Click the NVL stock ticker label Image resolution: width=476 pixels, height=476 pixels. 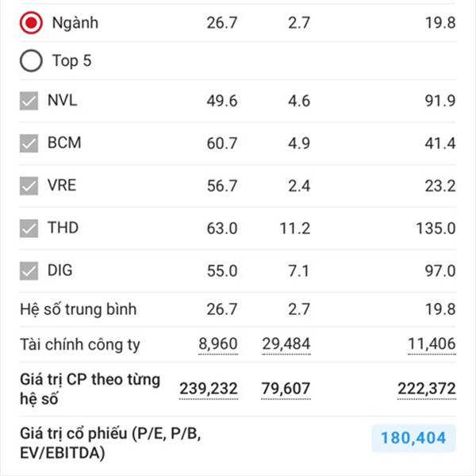(62, 101)
